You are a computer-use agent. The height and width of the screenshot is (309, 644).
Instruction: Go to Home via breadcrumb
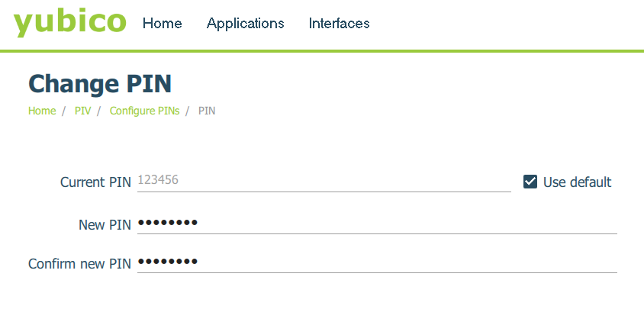(42, 111)
